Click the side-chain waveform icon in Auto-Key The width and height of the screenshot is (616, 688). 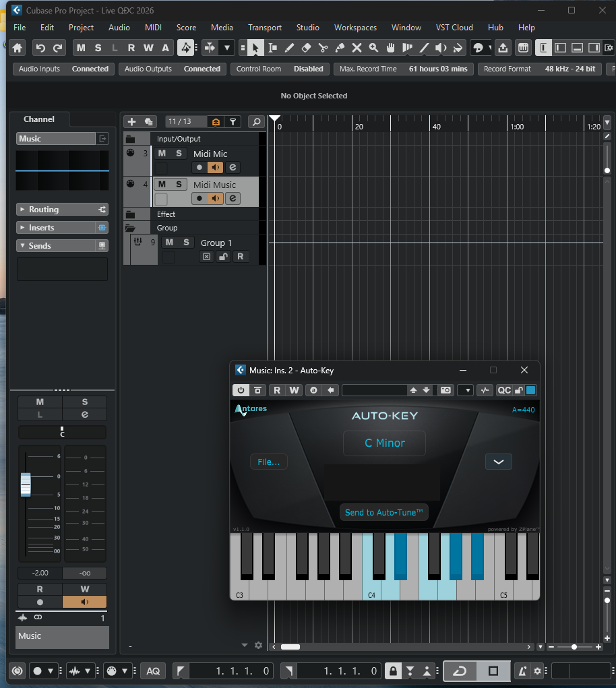tap(485, 390)
